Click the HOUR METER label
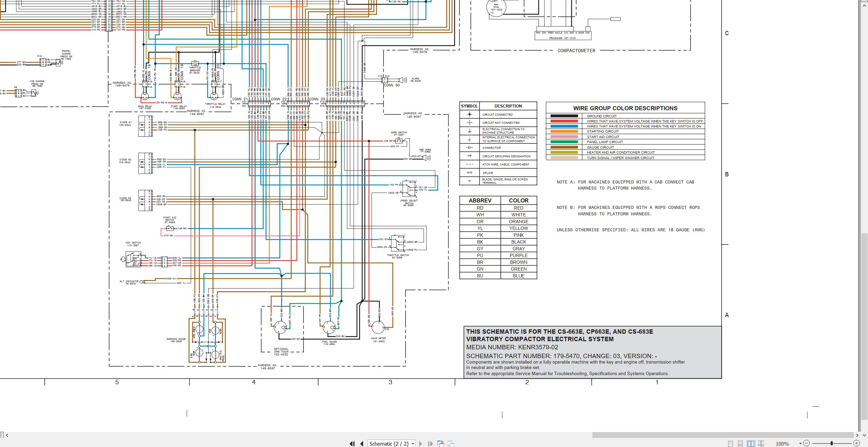The height and width of the screenshot is (447, 868). point(378,340)
